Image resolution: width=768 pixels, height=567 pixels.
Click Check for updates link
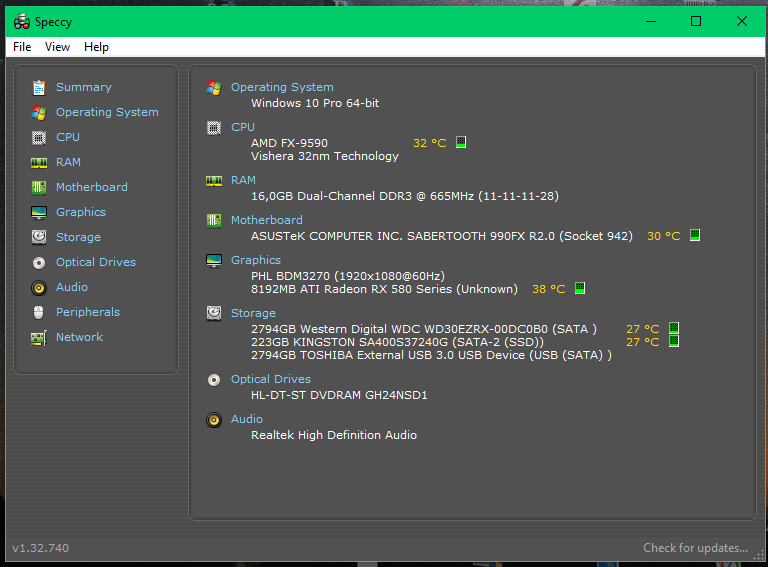tap(696, 548)
